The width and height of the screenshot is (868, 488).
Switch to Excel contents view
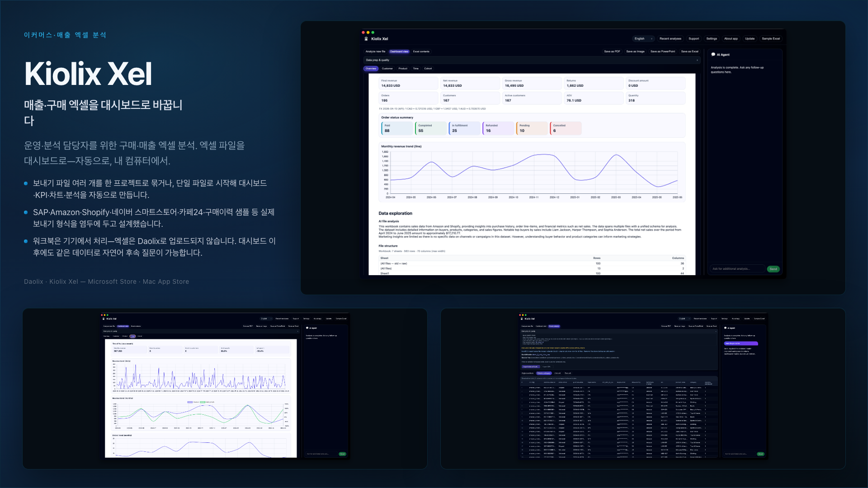click(x=421, y=52)
